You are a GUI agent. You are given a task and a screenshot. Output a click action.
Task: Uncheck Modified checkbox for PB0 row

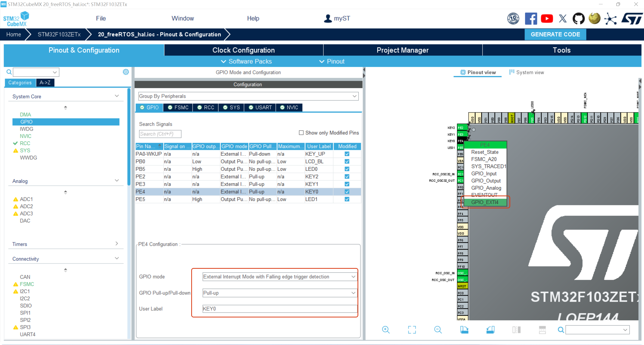pos(347,161)
